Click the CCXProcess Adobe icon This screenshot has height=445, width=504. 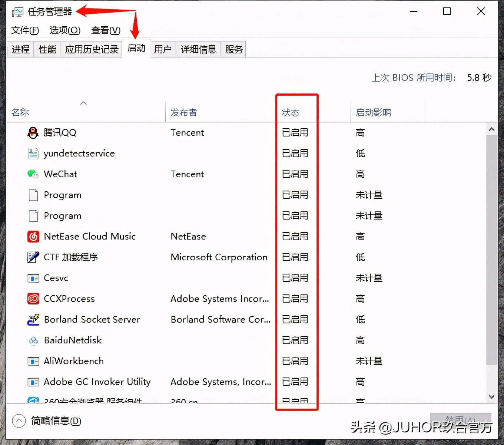pos(33,299)
